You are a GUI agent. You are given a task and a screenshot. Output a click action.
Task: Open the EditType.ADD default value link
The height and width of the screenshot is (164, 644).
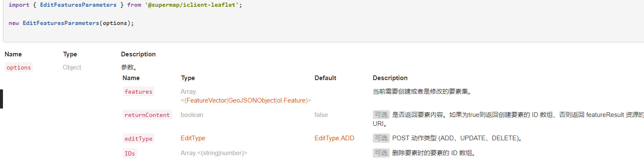(x=334, y=138)
